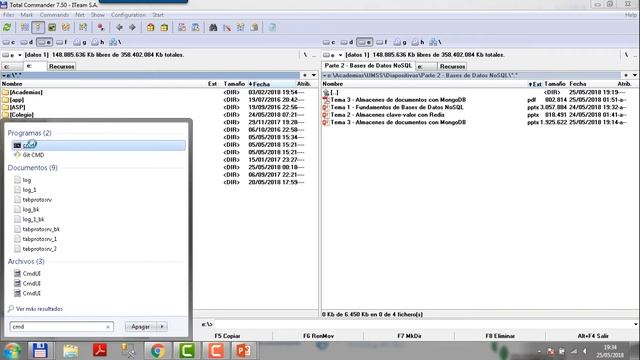Image resolution: width=640 pixels, height=360 pixels.
Task: Click the Total Commander command line input
Action: click(423, 324)
